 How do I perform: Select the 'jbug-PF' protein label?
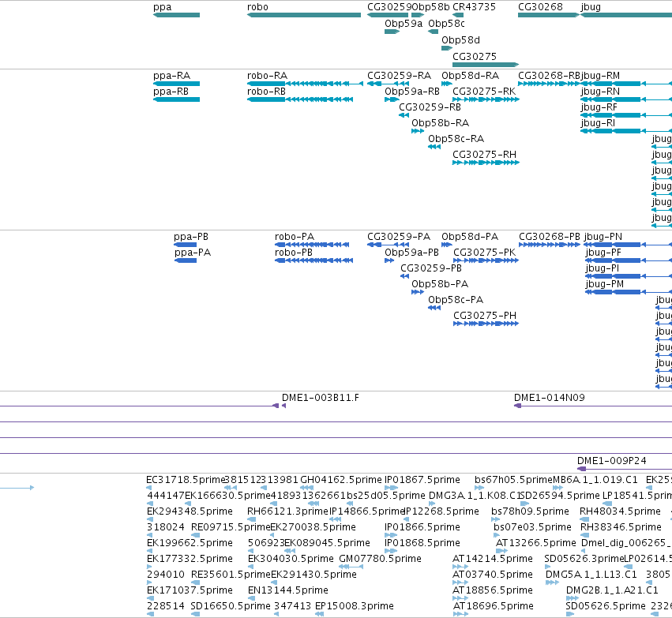tap(603, 253)
